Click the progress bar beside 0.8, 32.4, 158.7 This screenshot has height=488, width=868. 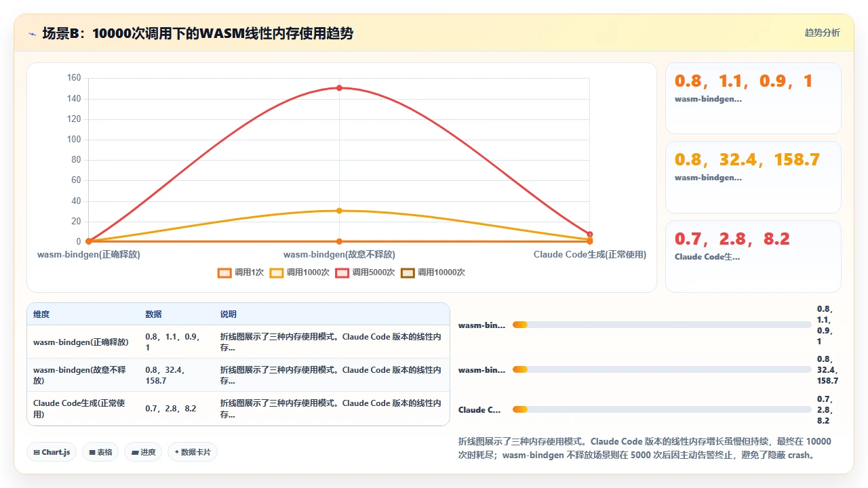click(662, 369)
